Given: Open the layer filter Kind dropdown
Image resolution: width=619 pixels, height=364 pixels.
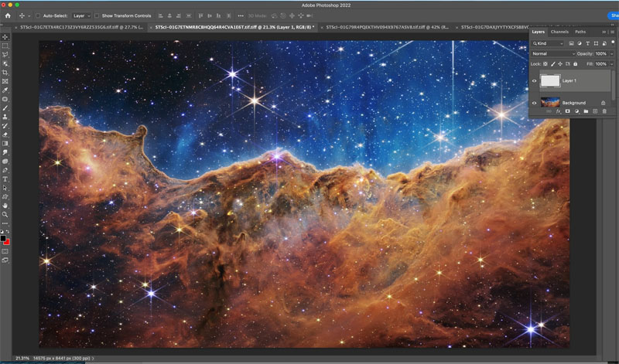Looking at the screenshot, I should click(x=548, y=43).
